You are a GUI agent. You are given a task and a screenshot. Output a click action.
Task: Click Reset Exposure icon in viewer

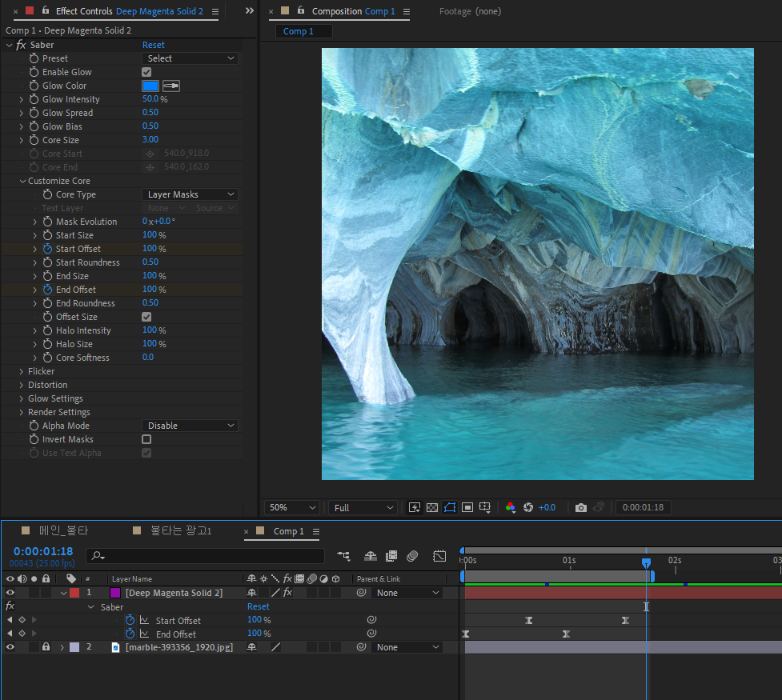[528, 507]
